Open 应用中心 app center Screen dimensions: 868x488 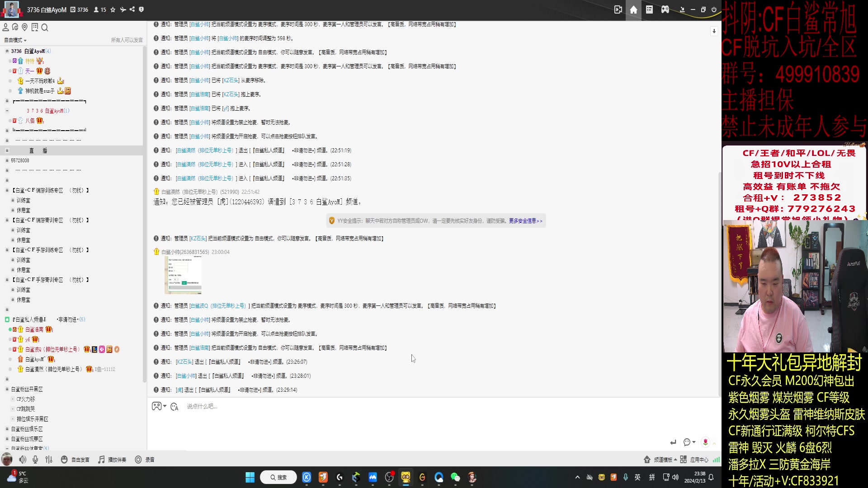[x=694, y=460]
